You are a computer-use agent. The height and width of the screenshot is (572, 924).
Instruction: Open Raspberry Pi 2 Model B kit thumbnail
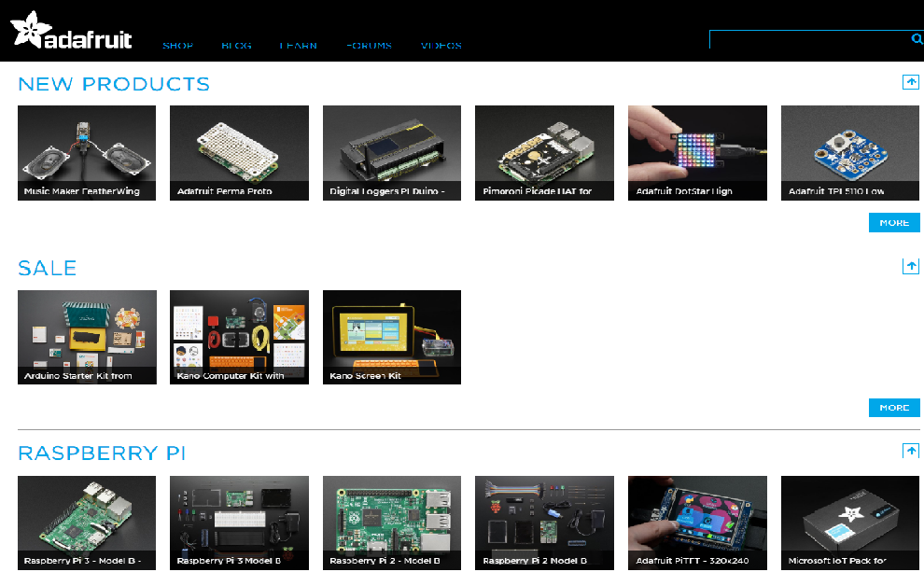(544, 523)
